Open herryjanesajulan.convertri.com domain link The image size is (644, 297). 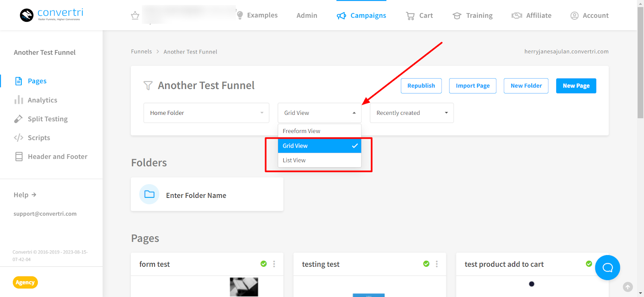click(566, 52)
